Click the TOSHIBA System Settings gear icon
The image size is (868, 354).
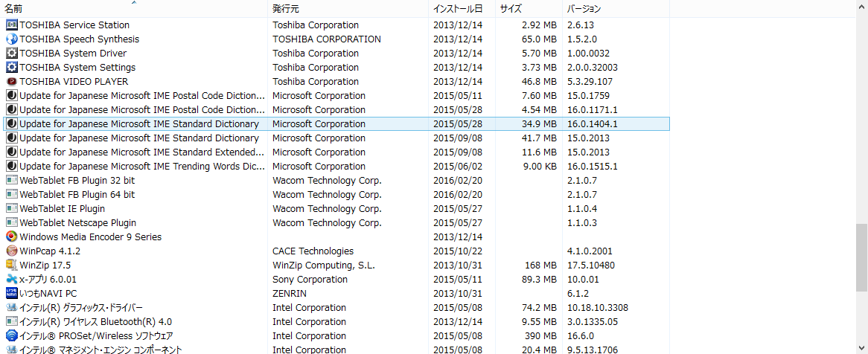click(x=11, y=67)
